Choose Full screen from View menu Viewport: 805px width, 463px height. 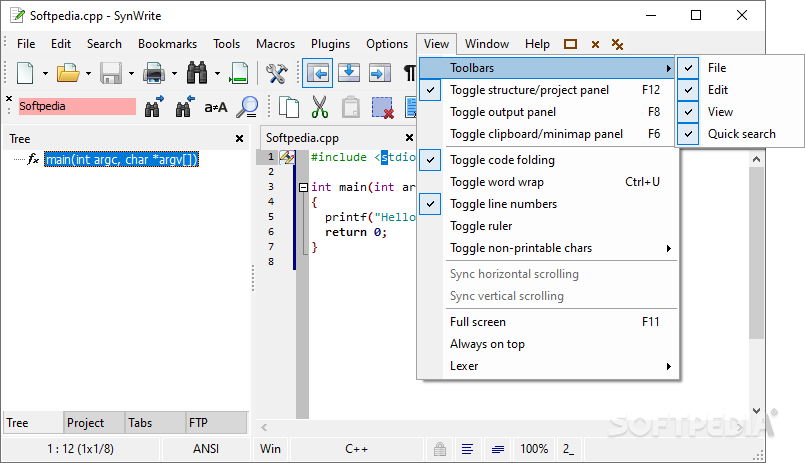click(x=547, y=322)
